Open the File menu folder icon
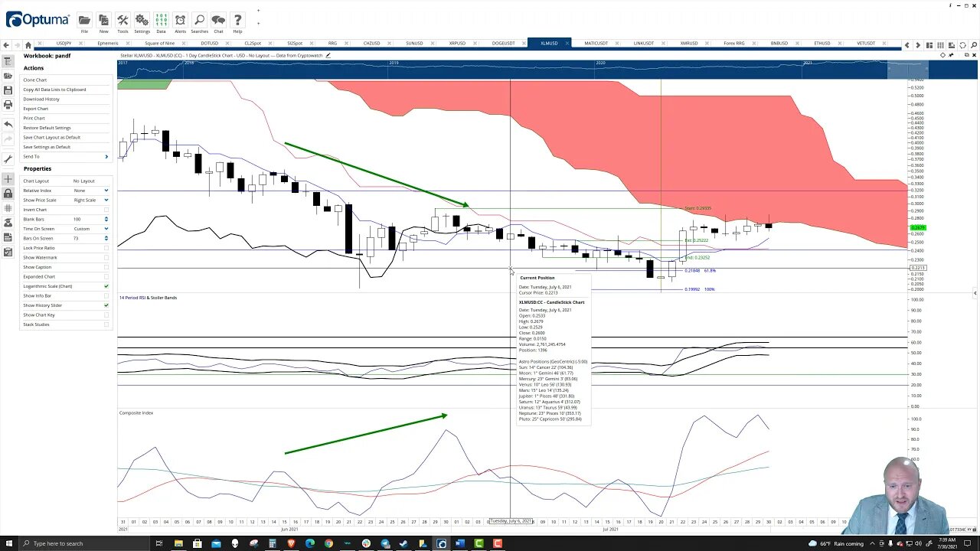Screen dimensions: 980x551 click(x=84, y=20)
